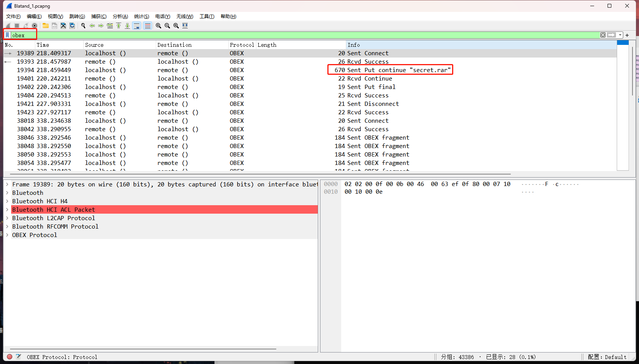The image size is (639, 364).
Task: Click the stop capture square icon
Action: 17,26
